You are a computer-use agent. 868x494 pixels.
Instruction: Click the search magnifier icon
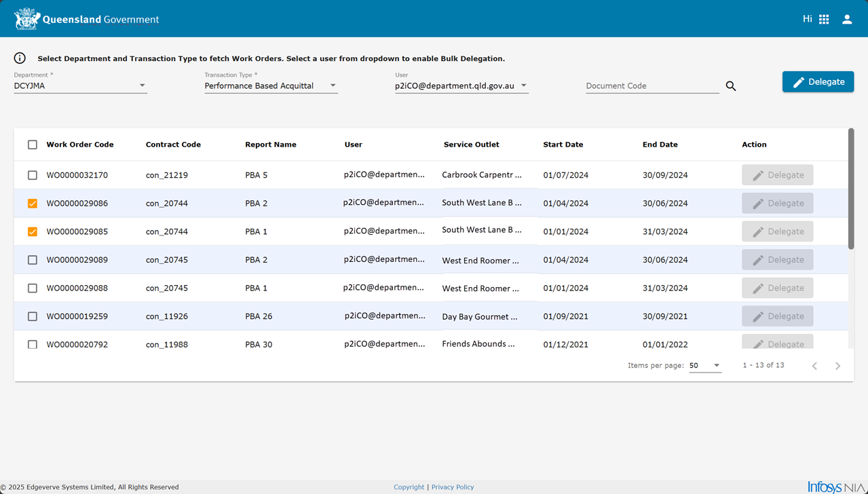click(x=731, y=86)
